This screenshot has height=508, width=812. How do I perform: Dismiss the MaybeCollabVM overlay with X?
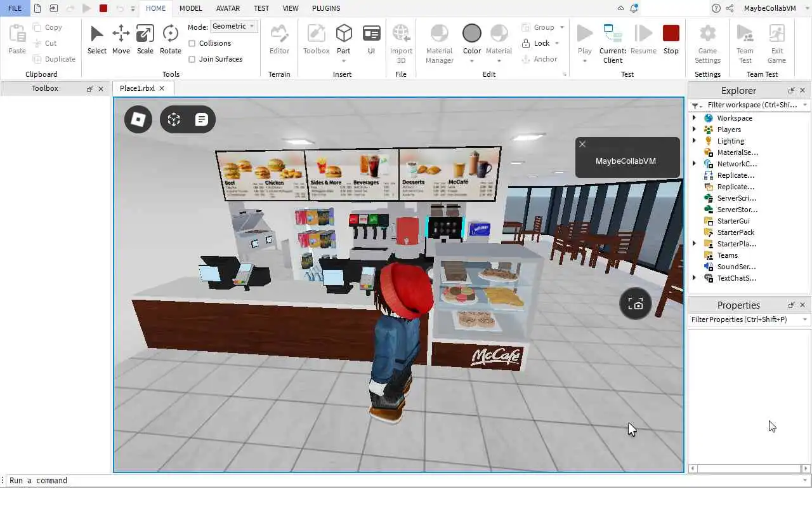582,144
